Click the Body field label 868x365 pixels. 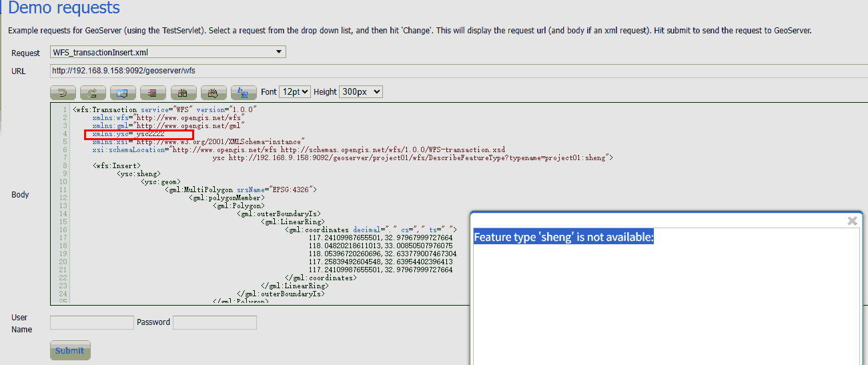(21, 195)
